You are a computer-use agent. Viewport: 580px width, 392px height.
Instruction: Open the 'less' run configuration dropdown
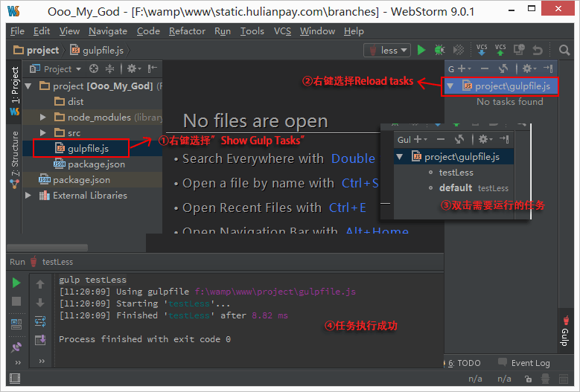[x=388, y=51]
